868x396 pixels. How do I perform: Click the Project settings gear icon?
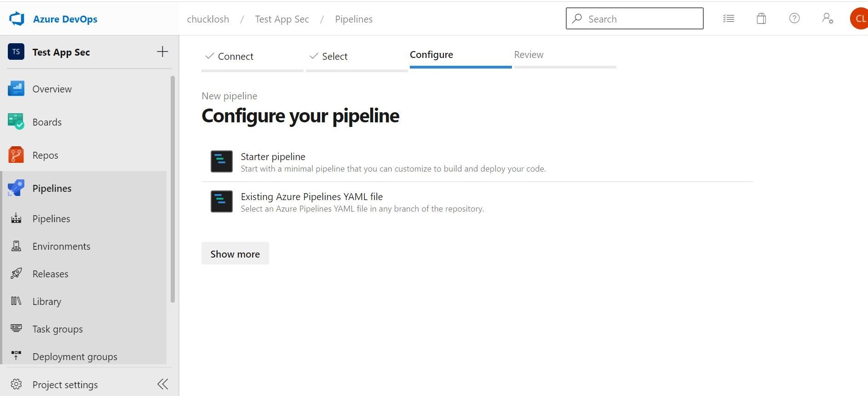(16, 384)
